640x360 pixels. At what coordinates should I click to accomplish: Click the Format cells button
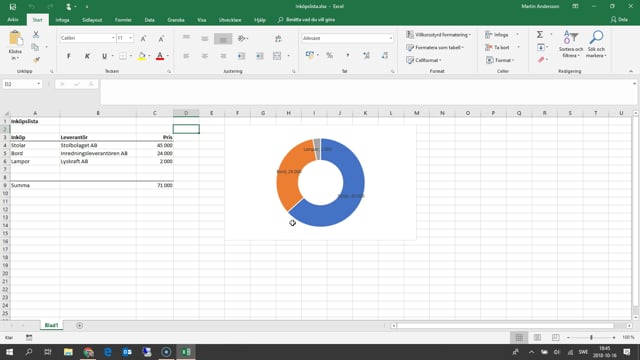(x=500, y=60)
